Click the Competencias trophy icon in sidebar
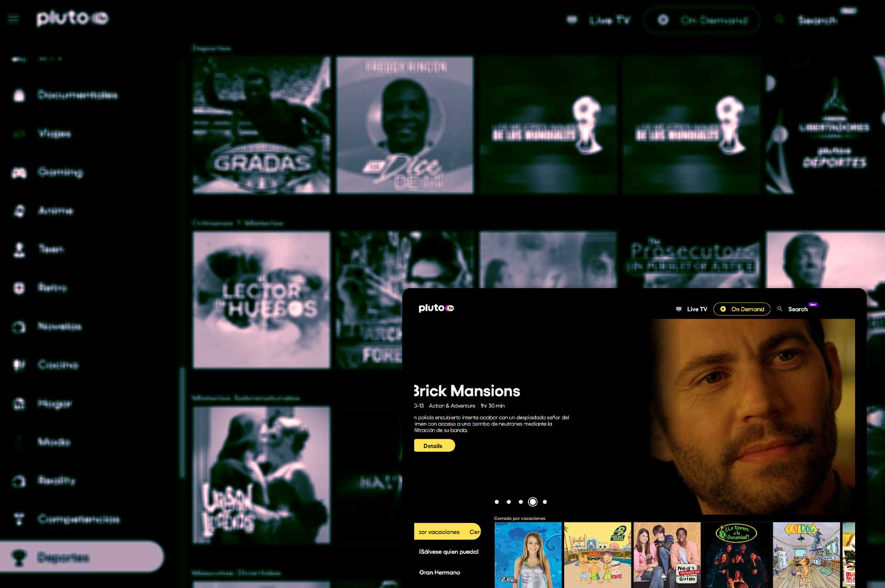This screenshot has height=588, width=885. (x=19, y=519)
